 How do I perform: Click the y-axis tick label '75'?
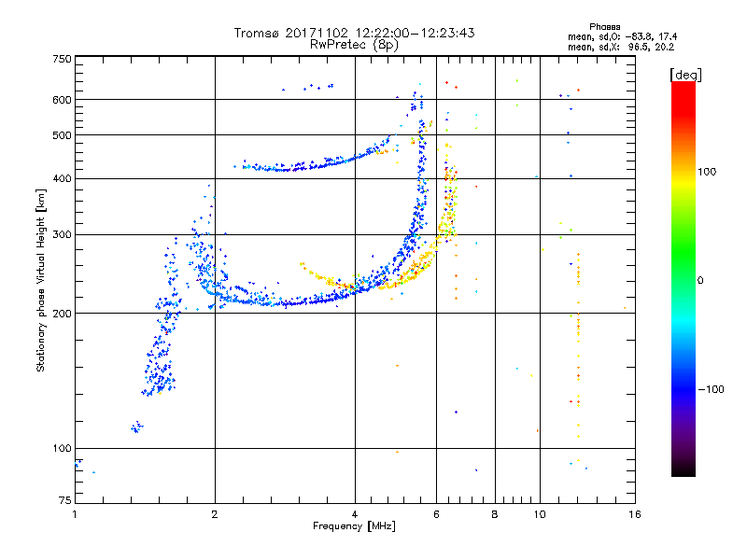65,500
